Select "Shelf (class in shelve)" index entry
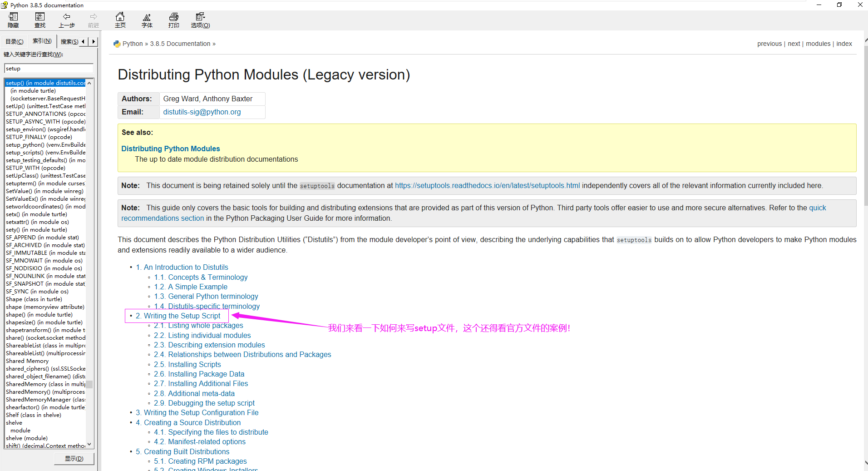The width and height of the screenshot is (868, 471). tap(34, 415)
